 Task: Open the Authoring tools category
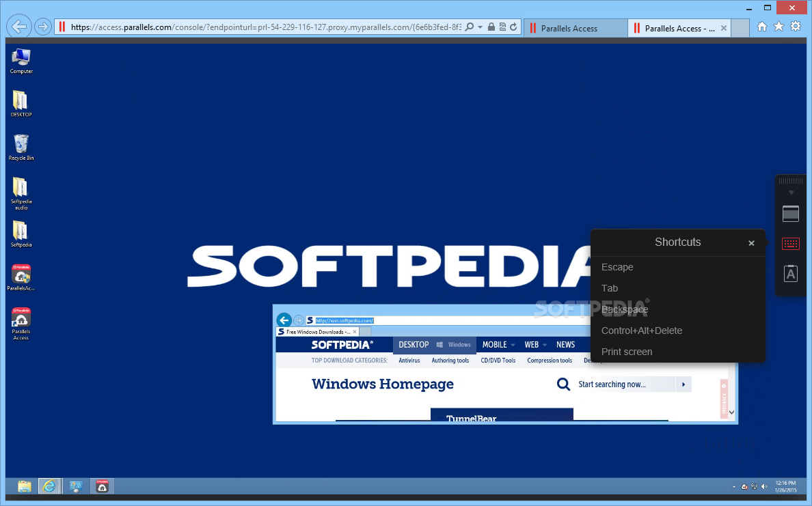click(450, 361)
